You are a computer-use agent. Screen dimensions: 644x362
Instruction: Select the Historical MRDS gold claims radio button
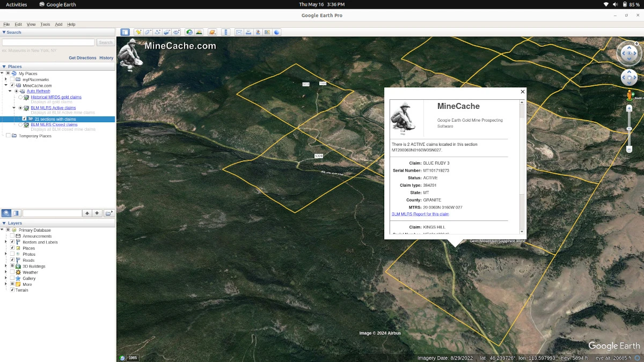tap(20, 97)
